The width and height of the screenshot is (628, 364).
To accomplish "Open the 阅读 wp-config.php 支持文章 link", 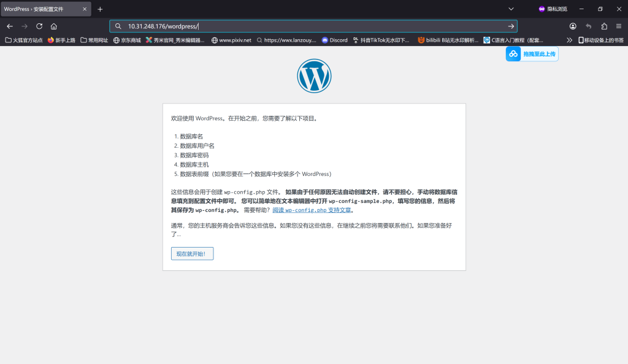I will [x=312, y=210].
